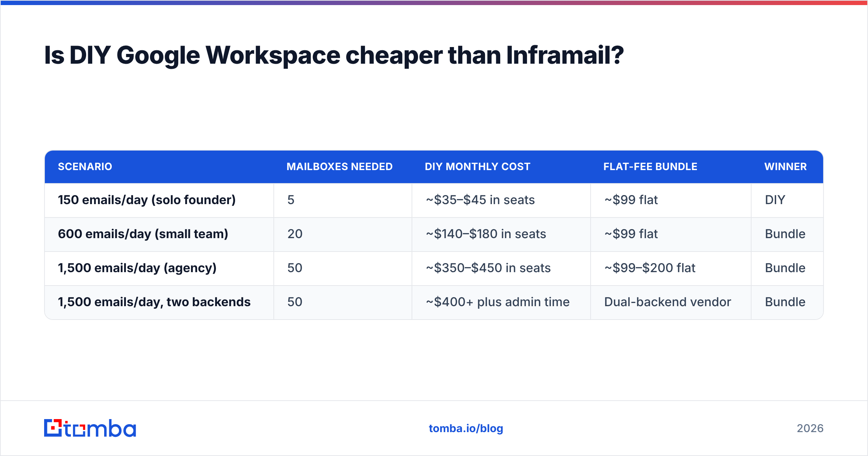The image size is (868, 456).
Task: Click mailboxes value '5'
Action: coord(291,200)
